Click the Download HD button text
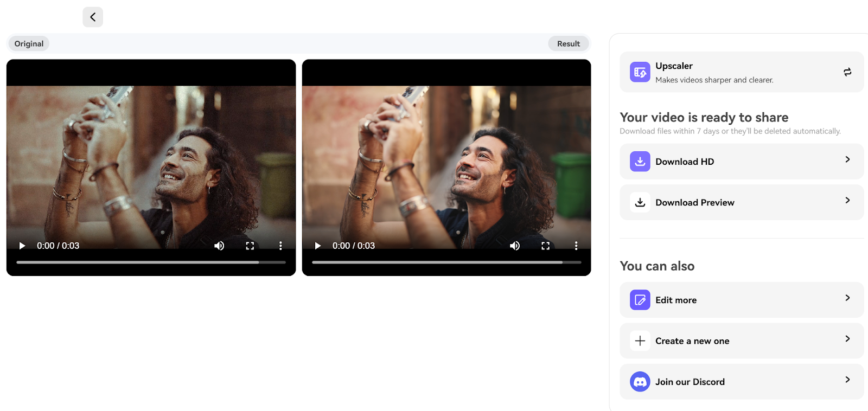Viewport: 868px width, 411px height. pos(685,162)
